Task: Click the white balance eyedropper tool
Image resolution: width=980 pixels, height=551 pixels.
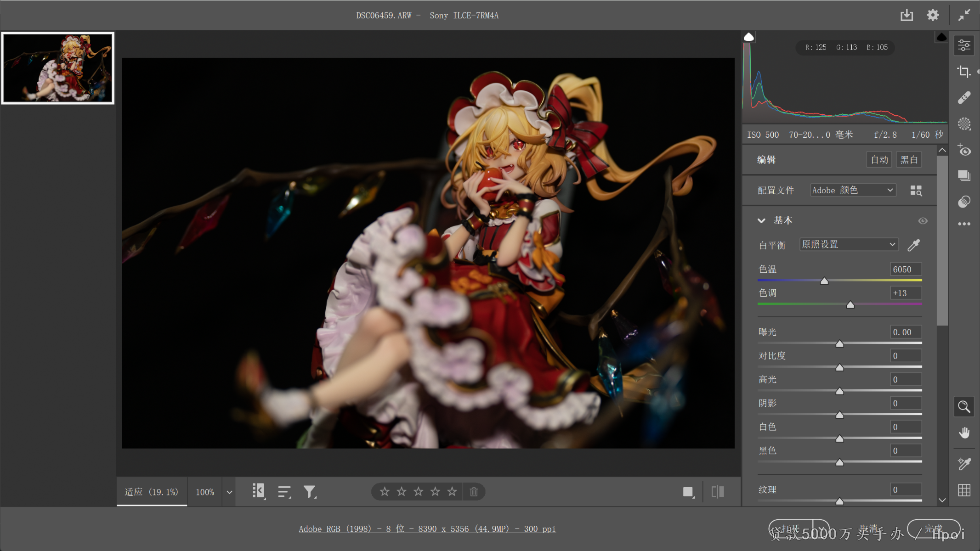Action: point(914,245)
